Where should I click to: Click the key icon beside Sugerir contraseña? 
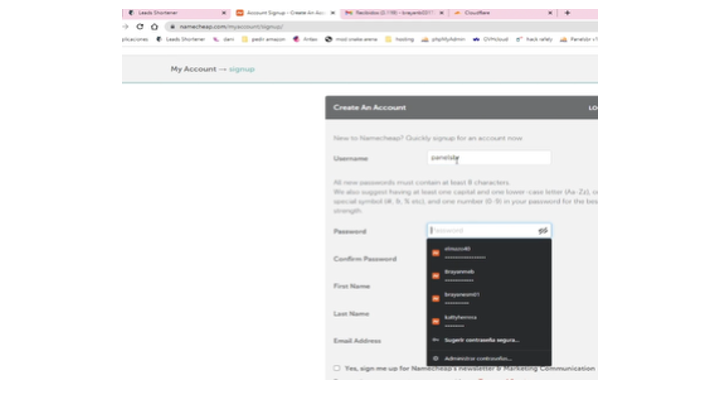point(435,340)
